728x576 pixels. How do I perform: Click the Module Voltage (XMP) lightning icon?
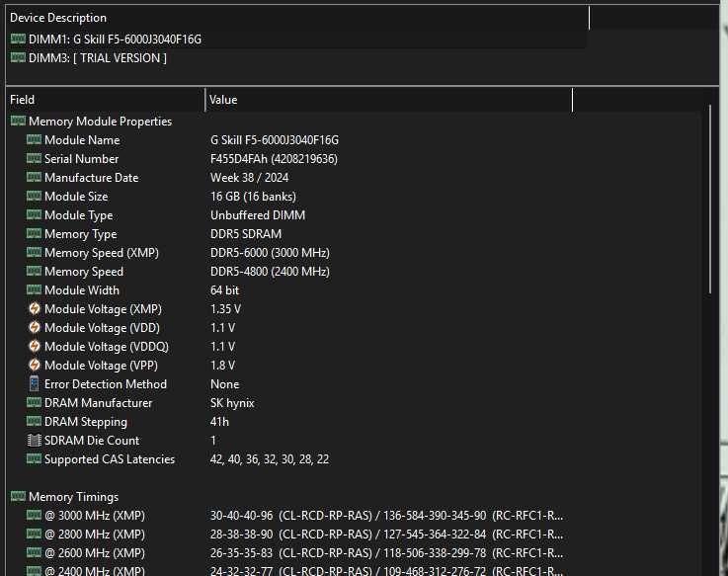[35, 308]
